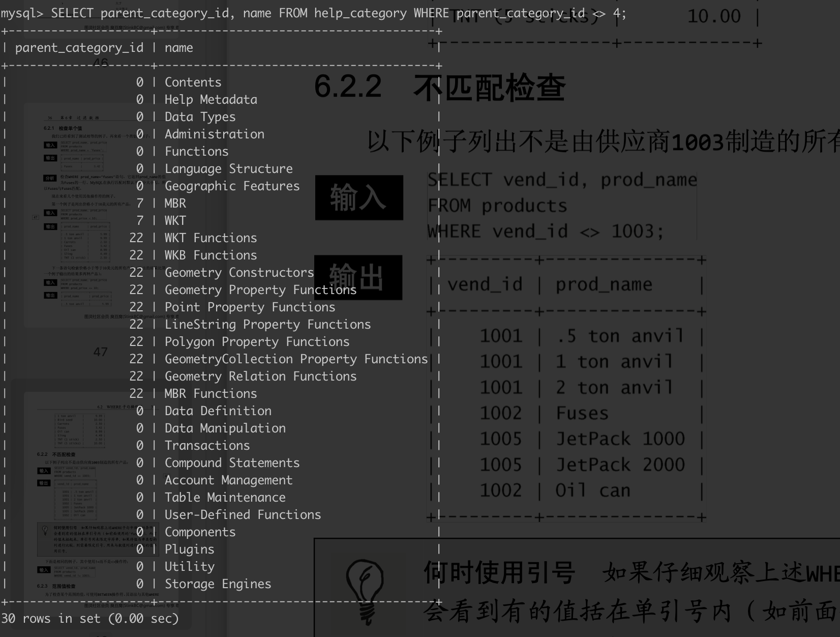Click the black 输出 label in the PDF
Screen dimensions: 840x637
(358, 277)
